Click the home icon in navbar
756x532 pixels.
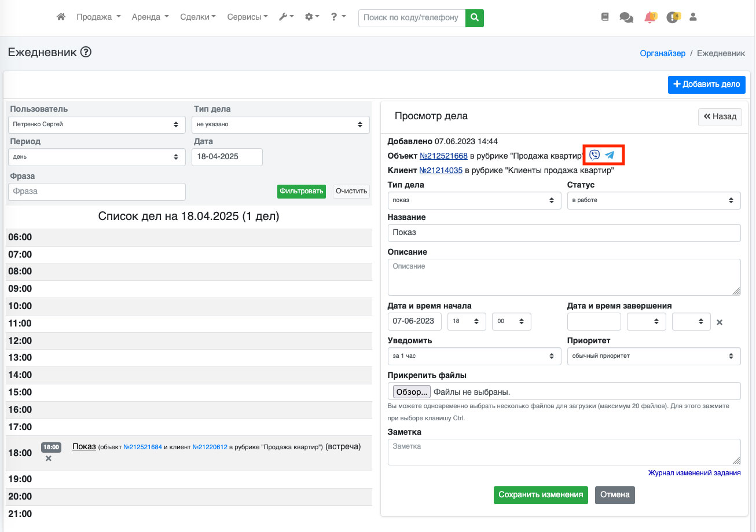click(61, 17)
